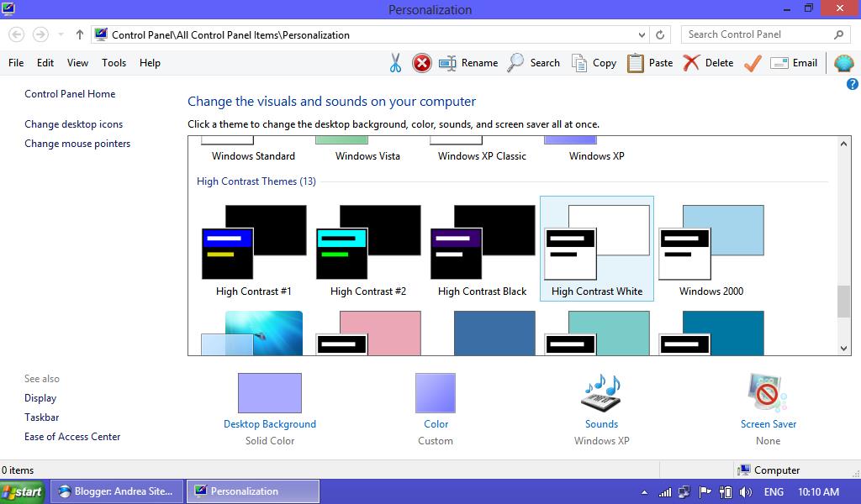Select the teal background theme thumbnail
The height and width of the screenshot is (504, 861).
pos(597,333)
